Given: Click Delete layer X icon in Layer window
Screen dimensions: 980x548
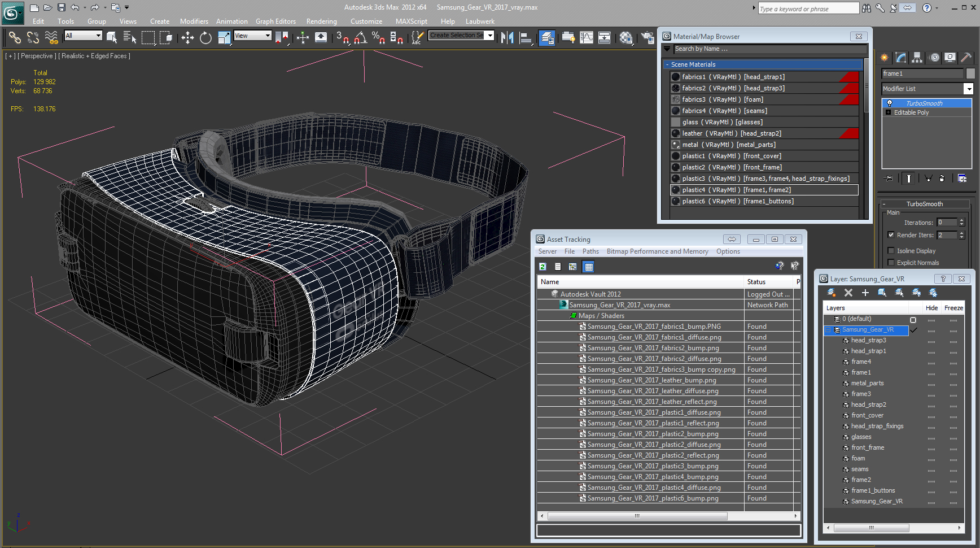Looking at the screenshot, I should pos(848,293).
